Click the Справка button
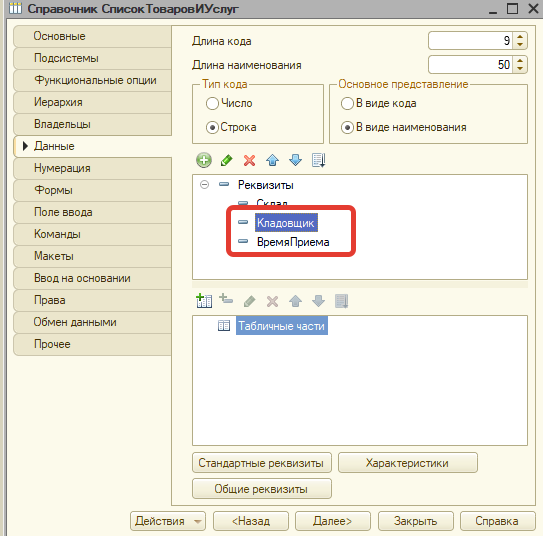Image resolution: width=543 pixels, height=536 pixels. [x=497, y=521]
